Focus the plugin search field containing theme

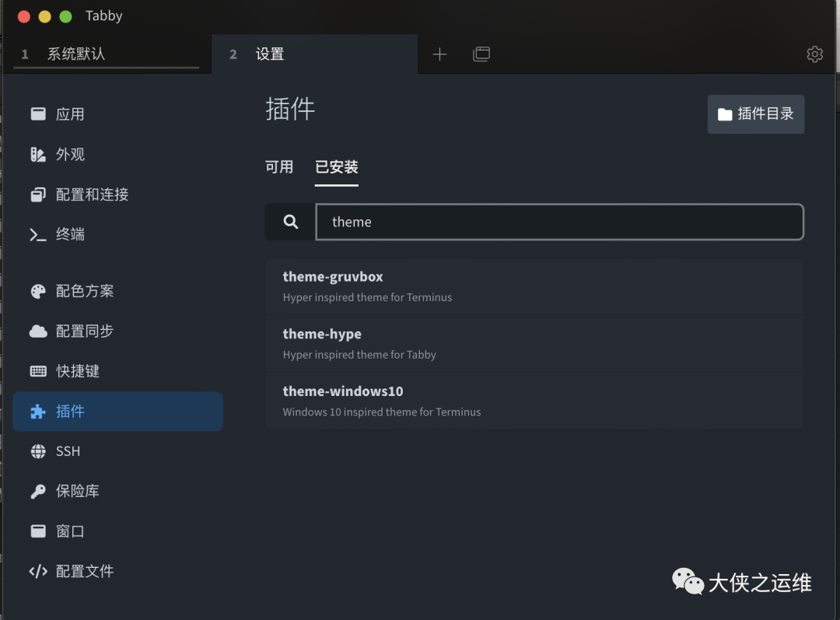point(560,222)
